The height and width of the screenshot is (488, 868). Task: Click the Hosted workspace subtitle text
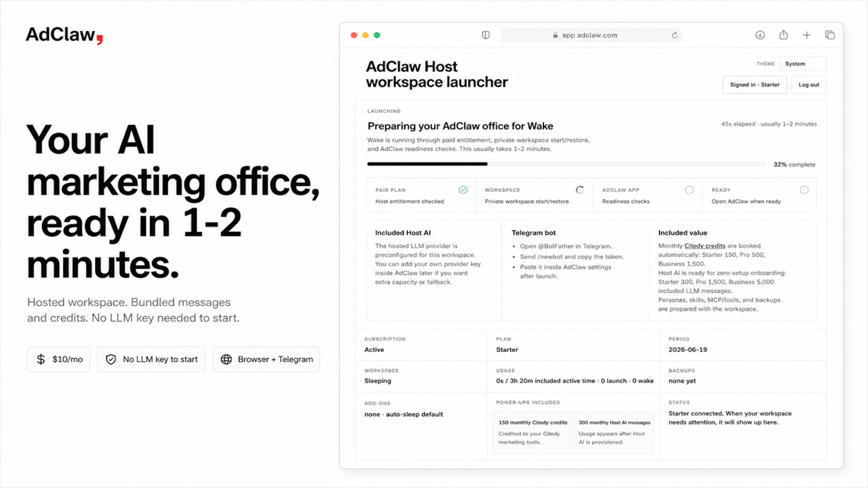click(133, 310)
